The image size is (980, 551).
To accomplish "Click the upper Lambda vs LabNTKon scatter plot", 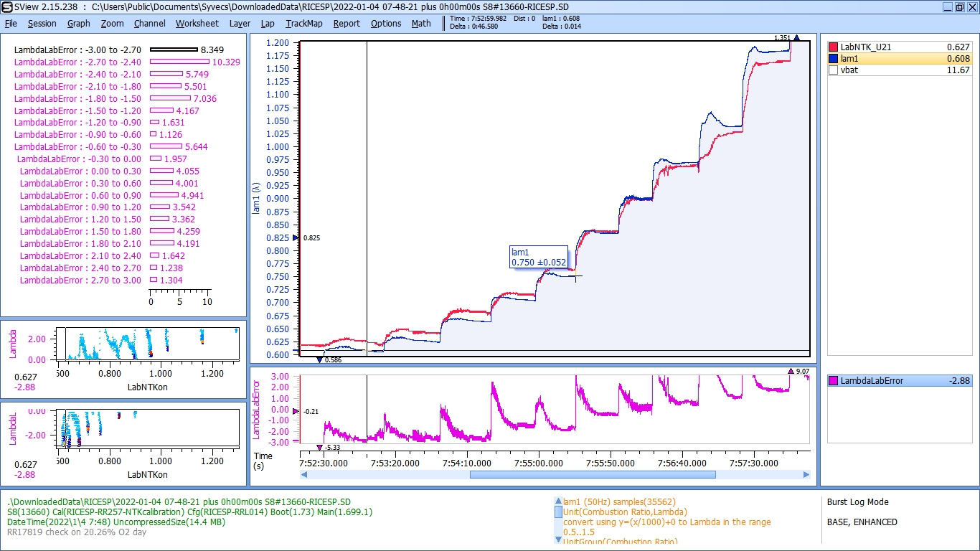I will tap(148, 343).
